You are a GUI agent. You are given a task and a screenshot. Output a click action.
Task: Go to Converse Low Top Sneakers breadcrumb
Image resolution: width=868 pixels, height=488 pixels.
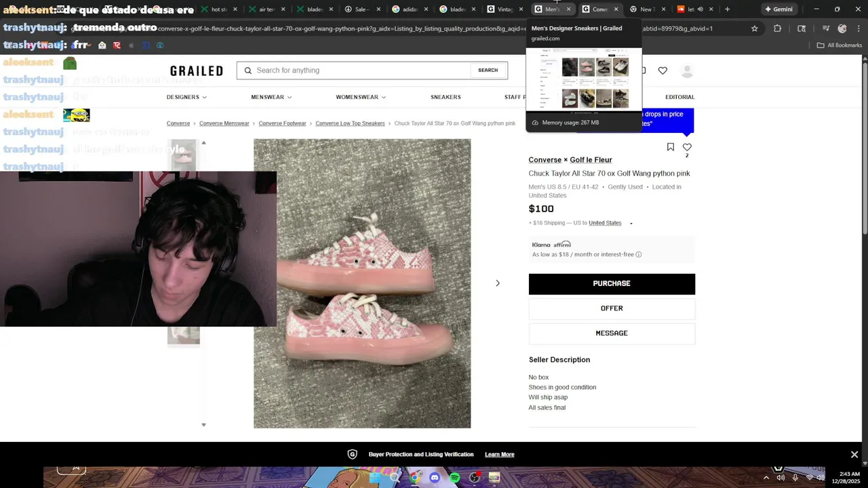[x=350, y=123]
